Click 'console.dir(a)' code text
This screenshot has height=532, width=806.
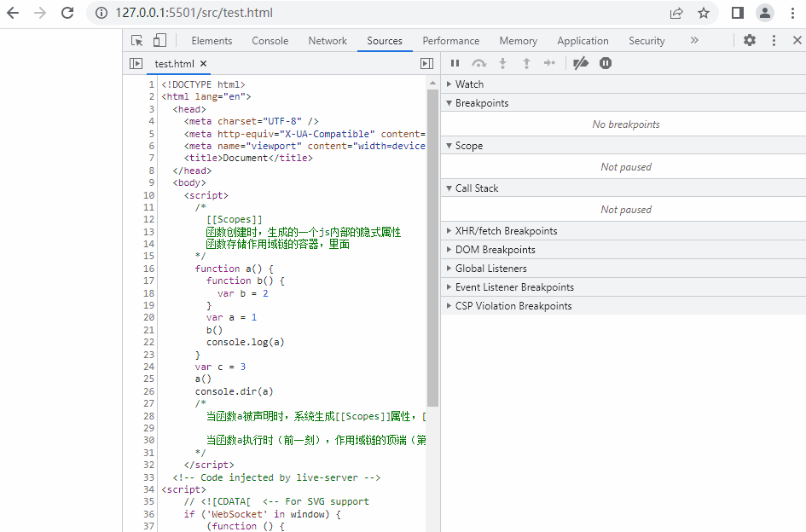234,391
